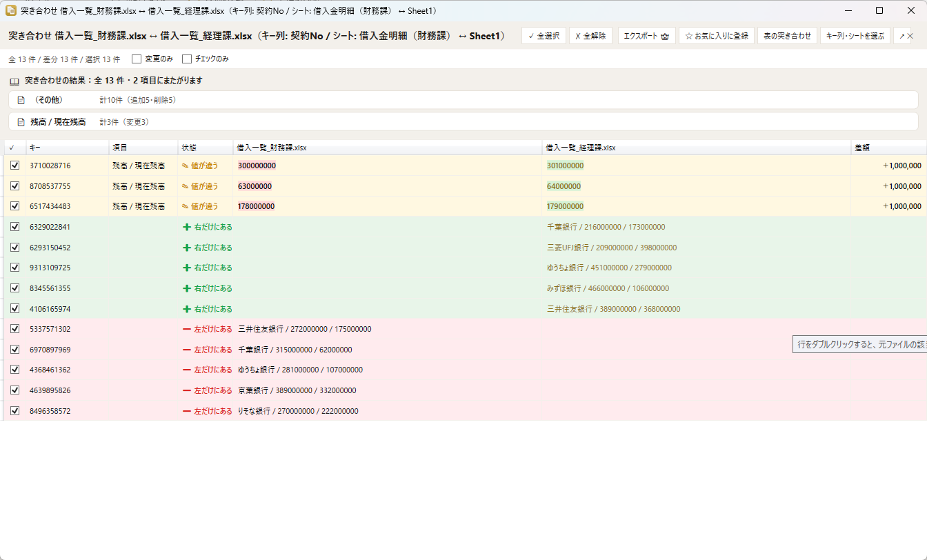The width and height of the screenshot is (927, 560).
Task: Toggle checkbox for key 4639895826
Action: pos(15,390)
